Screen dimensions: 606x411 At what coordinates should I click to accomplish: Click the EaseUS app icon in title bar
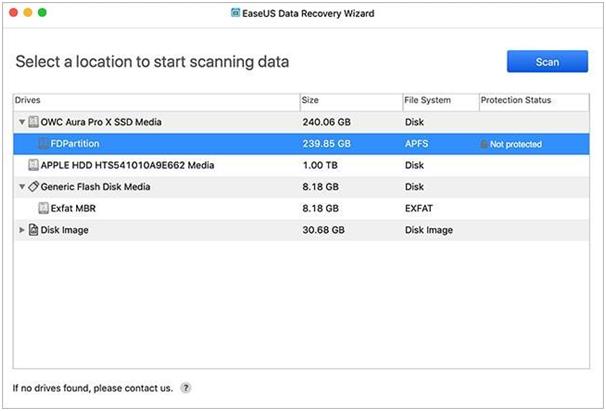235,13
